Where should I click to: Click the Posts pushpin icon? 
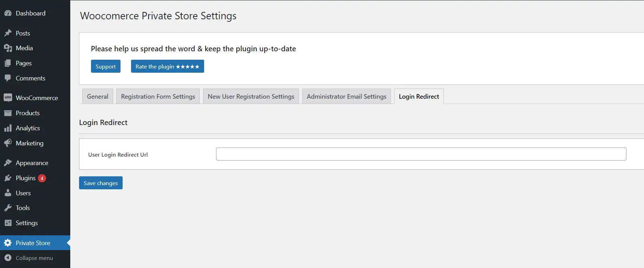[x=8, y=33]
